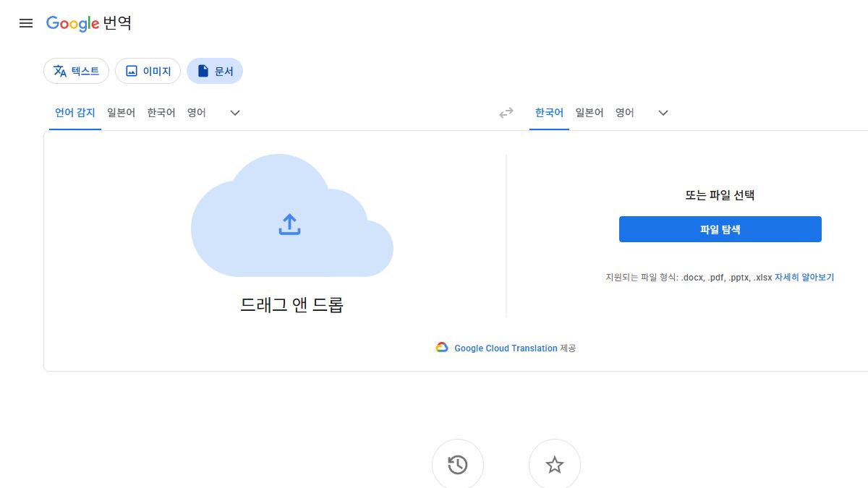Choose 영어 as target language
Image resolution: width=868 pixels, height=488 pixels.
pyautogui.click(x=625, y=113)
